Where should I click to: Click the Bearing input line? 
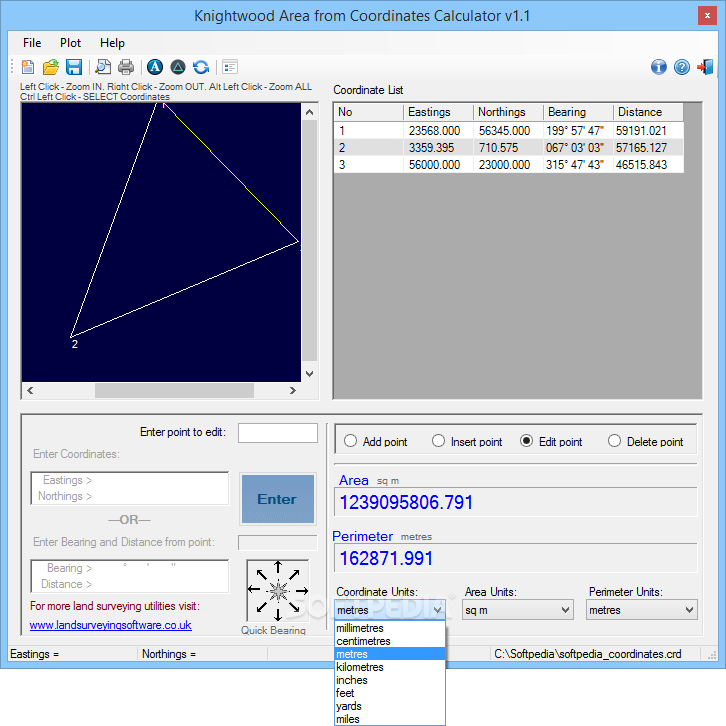(130, 568)
